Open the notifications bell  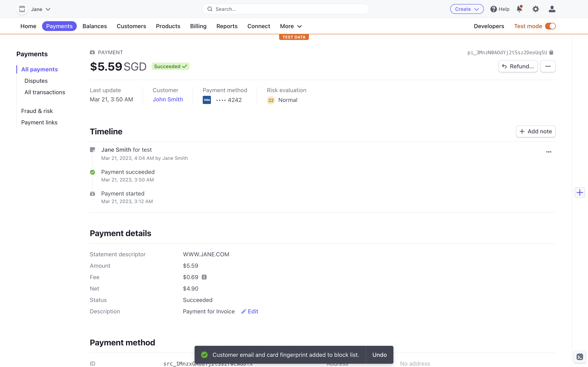coord(519,9)
